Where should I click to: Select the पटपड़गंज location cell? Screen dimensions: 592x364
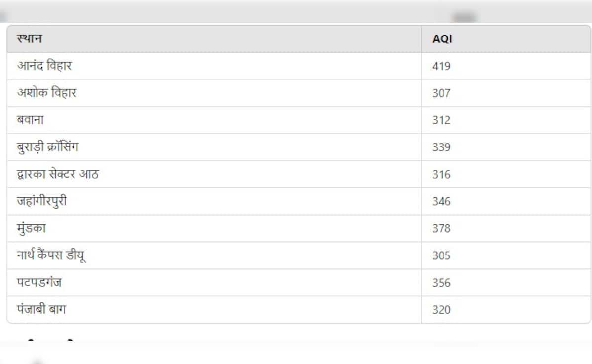[39, 283]
